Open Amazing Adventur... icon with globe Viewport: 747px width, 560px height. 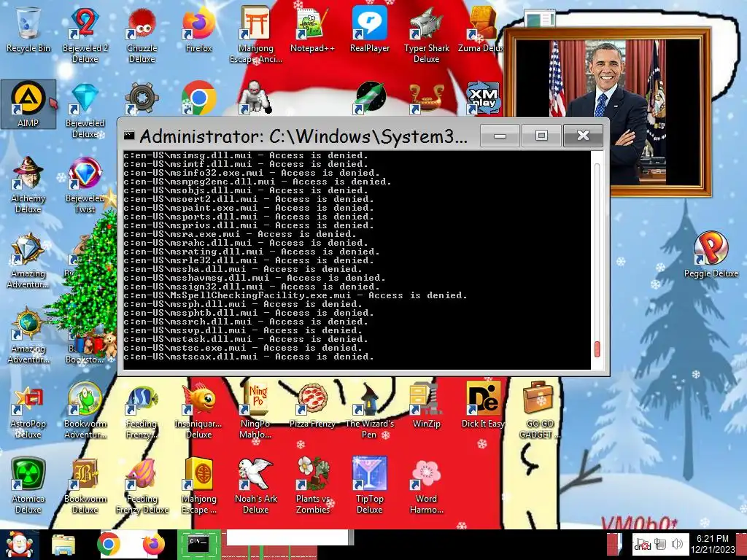pos(28,335)
